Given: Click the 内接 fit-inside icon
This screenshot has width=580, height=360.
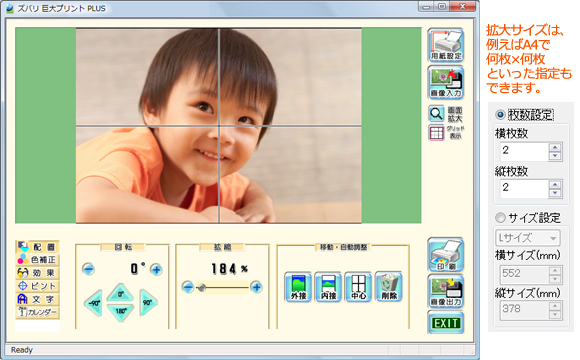Looking at the screenshot, I should 328,287.
